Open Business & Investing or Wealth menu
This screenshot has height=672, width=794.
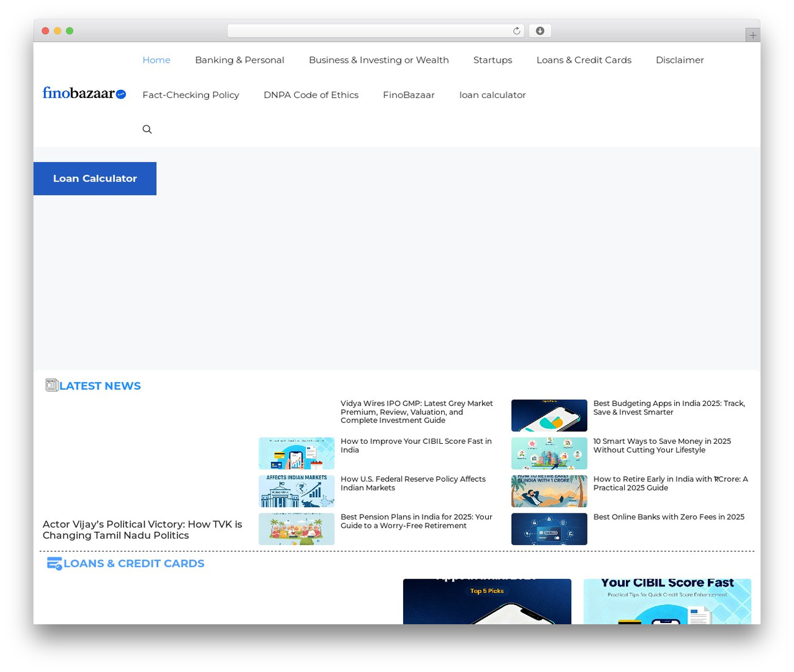378,60
